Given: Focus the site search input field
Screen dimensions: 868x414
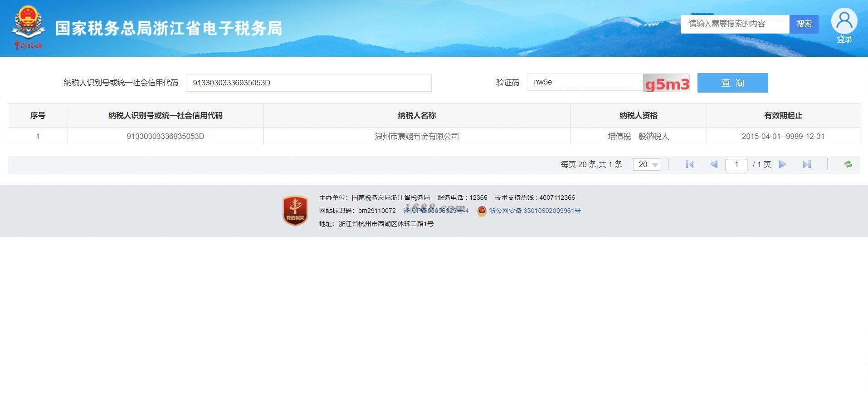Looking at the screenshot, I should (x=735, y=24).
